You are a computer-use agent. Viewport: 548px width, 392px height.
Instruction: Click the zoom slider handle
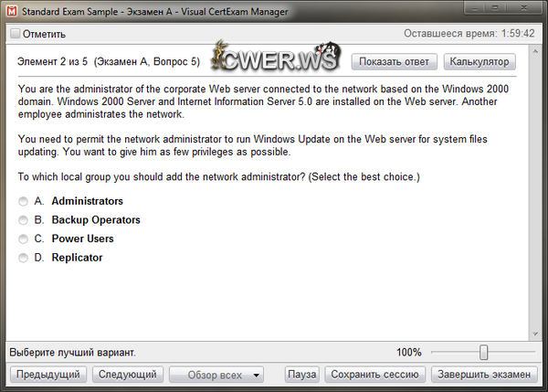pyautogui.click(x=483, y=353)
